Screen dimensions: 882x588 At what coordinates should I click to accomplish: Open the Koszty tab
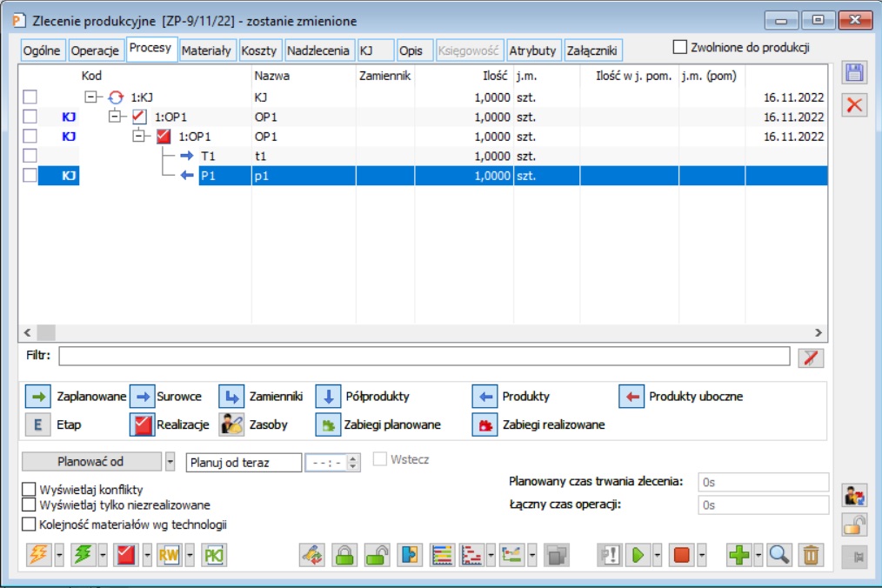tap(259, 51)
